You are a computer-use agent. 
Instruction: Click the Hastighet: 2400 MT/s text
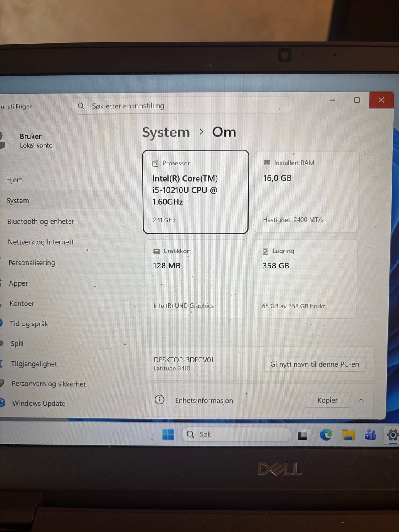pos(293,219)
